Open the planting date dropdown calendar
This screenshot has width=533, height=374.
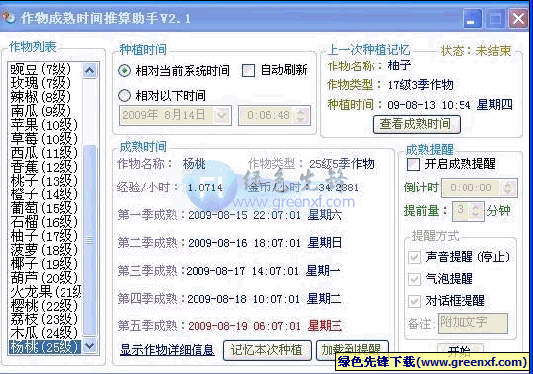click(x=222, y=115)
